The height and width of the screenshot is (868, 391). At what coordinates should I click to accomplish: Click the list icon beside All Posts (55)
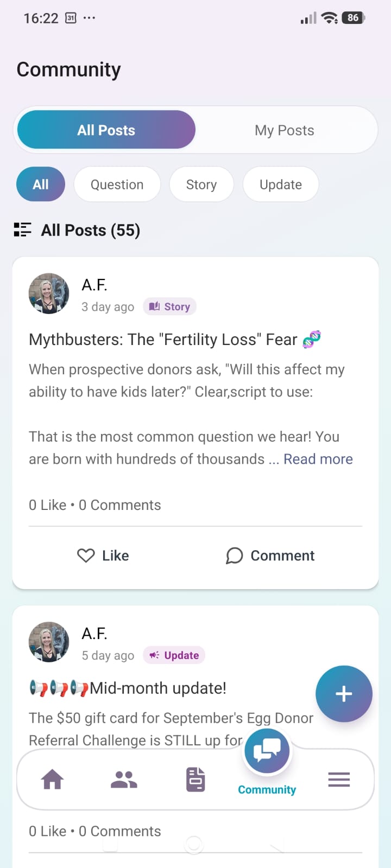coord(22,230)
